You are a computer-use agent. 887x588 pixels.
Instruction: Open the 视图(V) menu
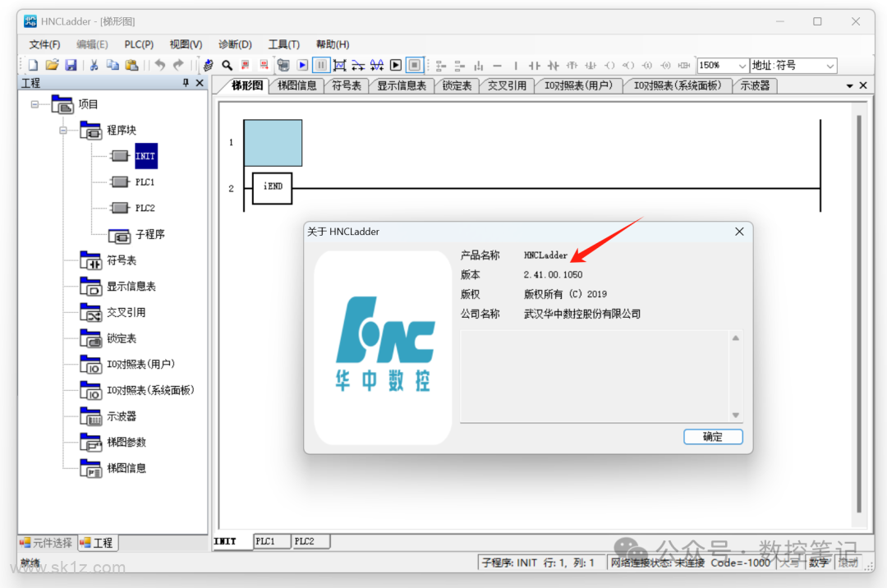(x=186, y=44)
